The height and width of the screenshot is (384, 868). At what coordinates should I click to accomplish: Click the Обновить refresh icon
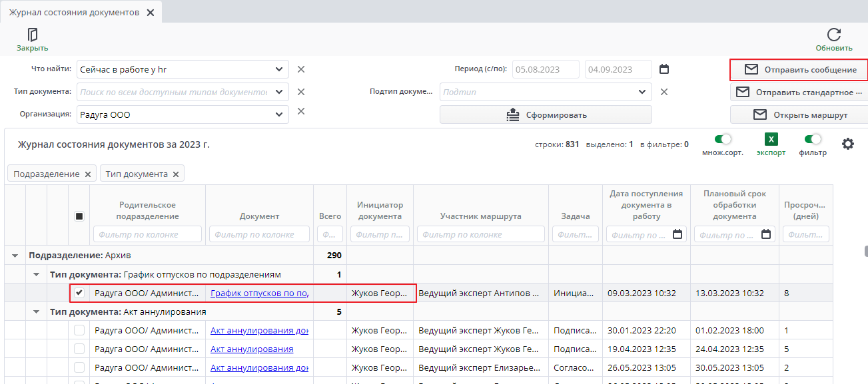pos(834,35)
